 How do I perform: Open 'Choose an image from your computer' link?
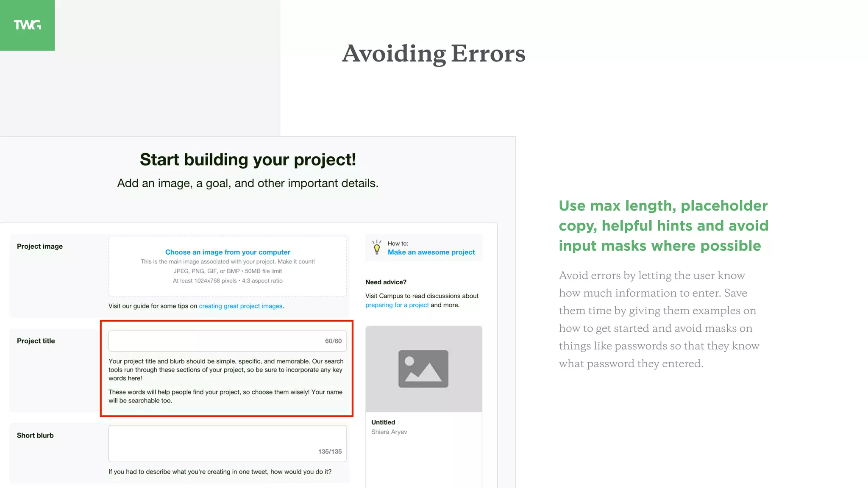[x=228, y=252]
